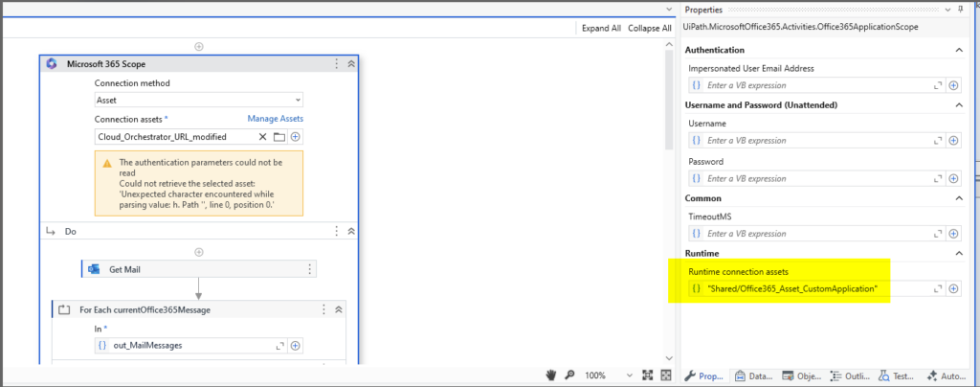Click the fit to screen icon

pos(646,375)
